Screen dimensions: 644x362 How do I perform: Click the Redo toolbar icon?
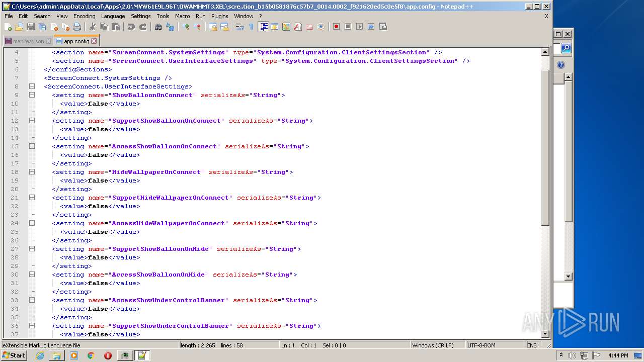click(x=143, y=27)
